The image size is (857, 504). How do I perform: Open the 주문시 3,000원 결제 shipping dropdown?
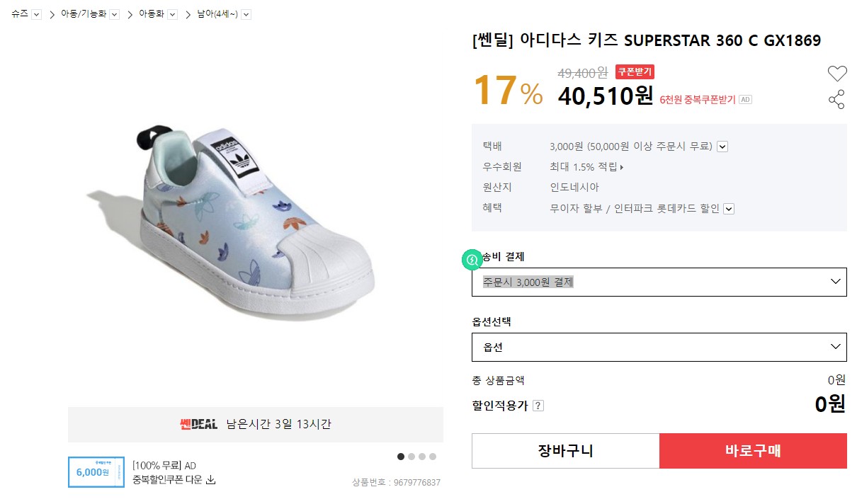(659, 282)
